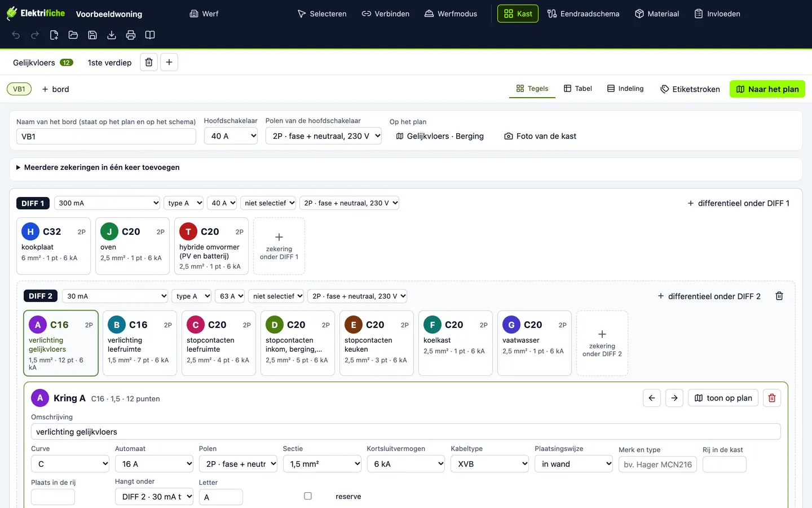The height and width of the screenshot is (508, 812).
Task: Delete floor with trash icon beside 1ste verdiep
Action: [x=149, y=62]
